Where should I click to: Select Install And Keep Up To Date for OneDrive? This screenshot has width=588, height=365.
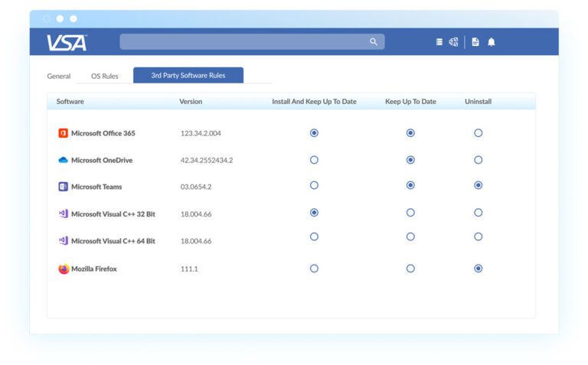coord(314,160)
